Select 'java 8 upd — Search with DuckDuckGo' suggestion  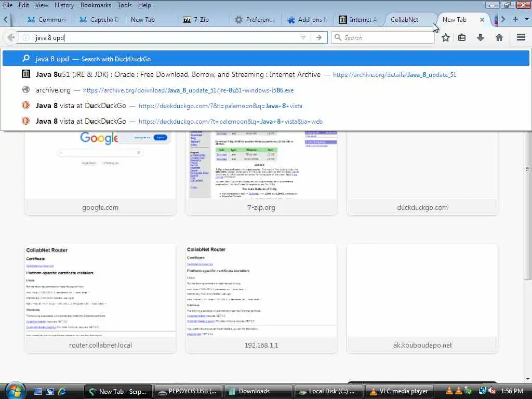[266, 59]
